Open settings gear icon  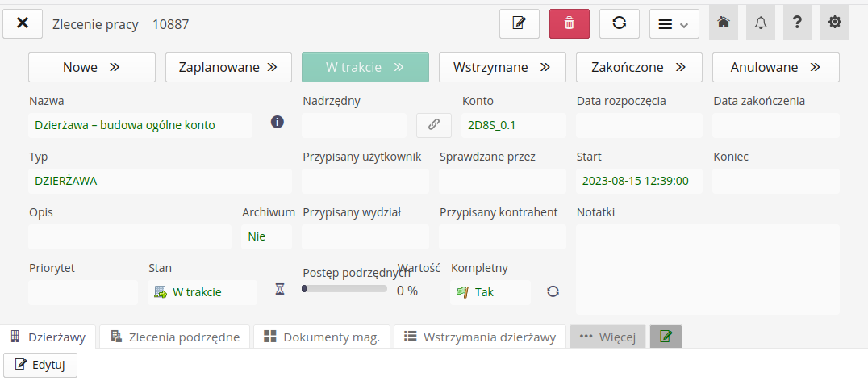[835, 23]
